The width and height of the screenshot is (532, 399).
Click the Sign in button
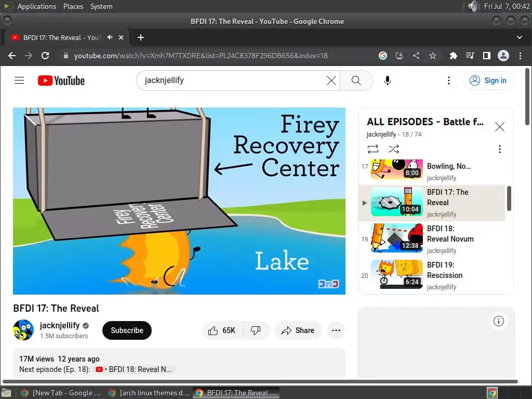pos(488,81)
